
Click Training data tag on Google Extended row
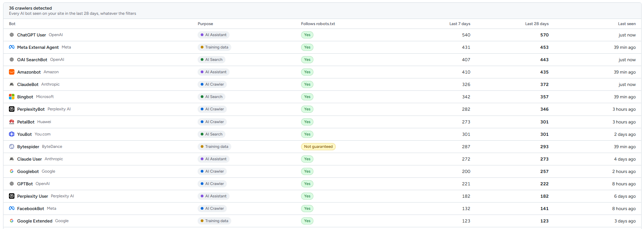point(214,221)
